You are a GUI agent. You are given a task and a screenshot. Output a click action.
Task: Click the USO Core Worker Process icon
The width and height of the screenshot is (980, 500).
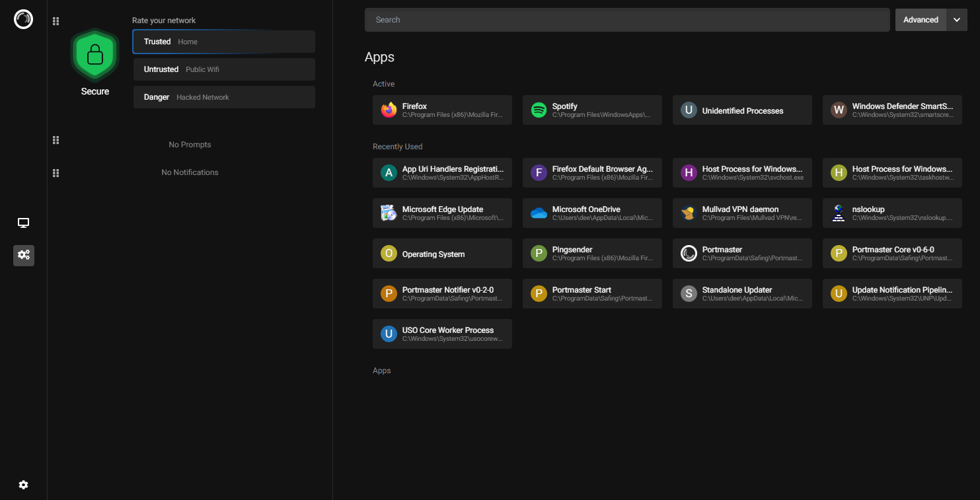coord(389,334)
